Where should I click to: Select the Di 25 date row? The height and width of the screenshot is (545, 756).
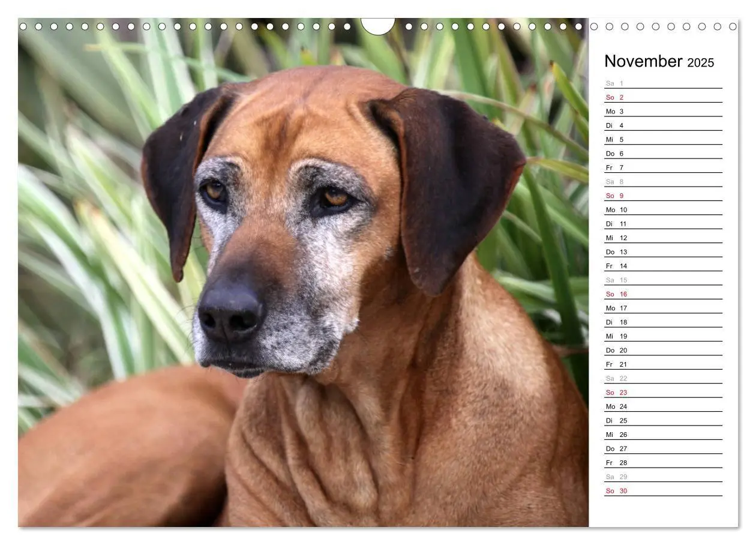663,421
